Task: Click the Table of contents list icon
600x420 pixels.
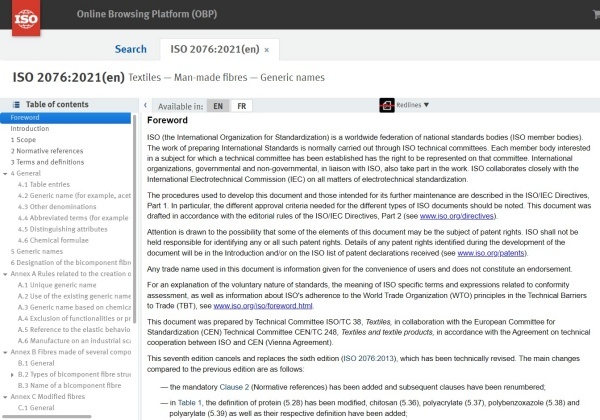Action: [x=16, y=104]
